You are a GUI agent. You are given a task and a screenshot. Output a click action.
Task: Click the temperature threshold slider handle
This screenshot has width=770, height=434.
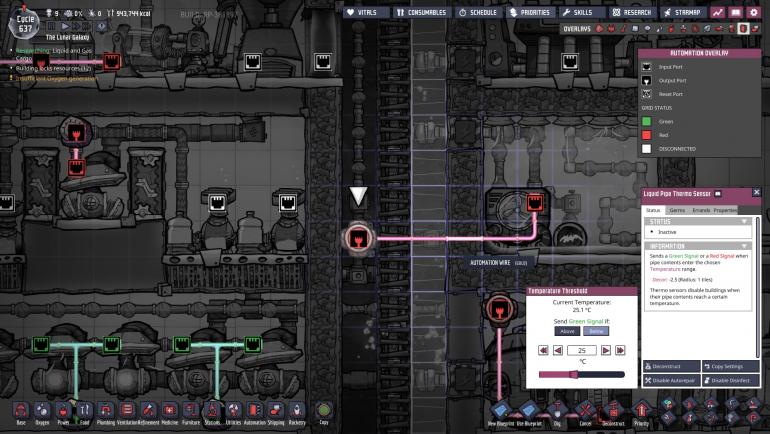click(574, 374)
